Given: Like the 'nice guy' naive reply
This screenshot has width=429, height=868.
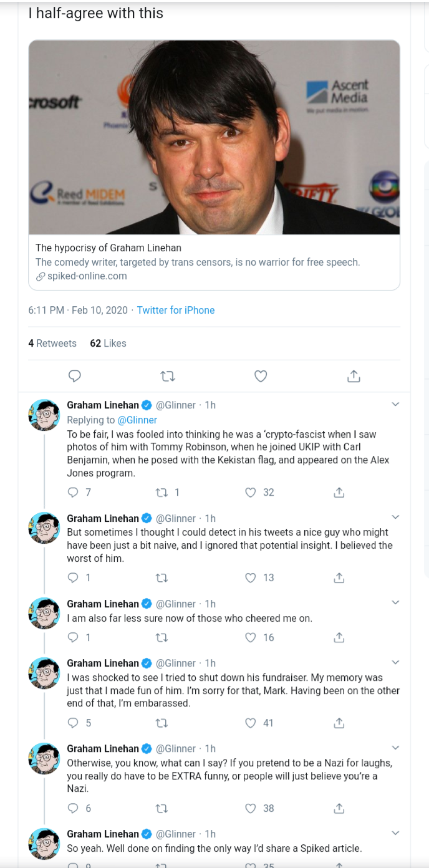Looking at the screenshot, I should coord(251,578).
